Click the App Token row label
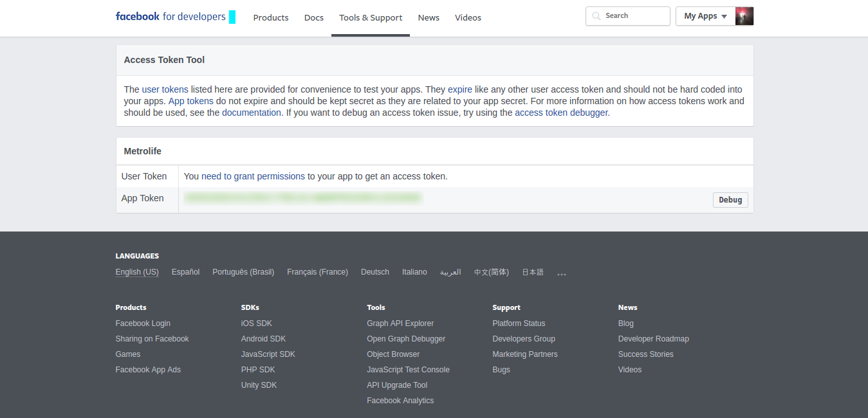The height and width of the screenshot is (418, 868). tap(143, 198)
